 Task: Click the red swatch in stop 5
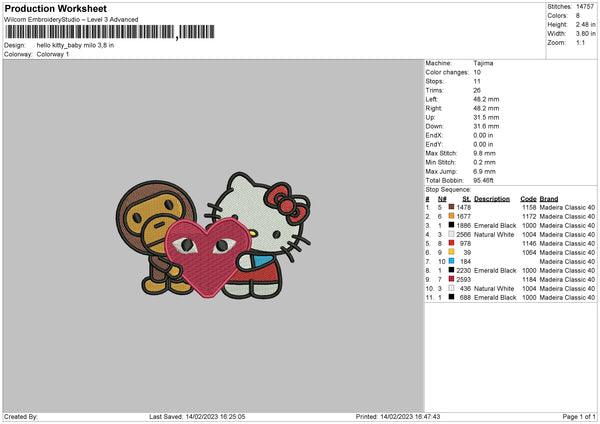point(452,243)
